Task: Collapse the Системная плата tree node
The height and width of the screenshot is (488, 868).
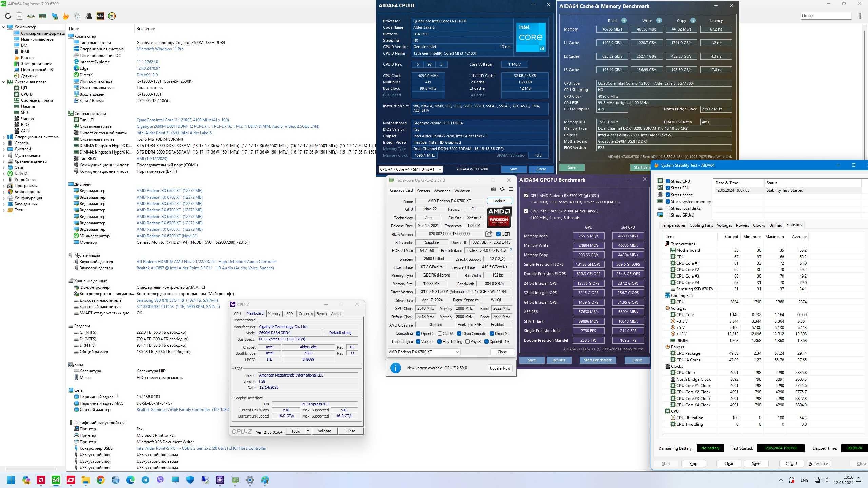Action: pyautogui.click(x=4, y=82)
